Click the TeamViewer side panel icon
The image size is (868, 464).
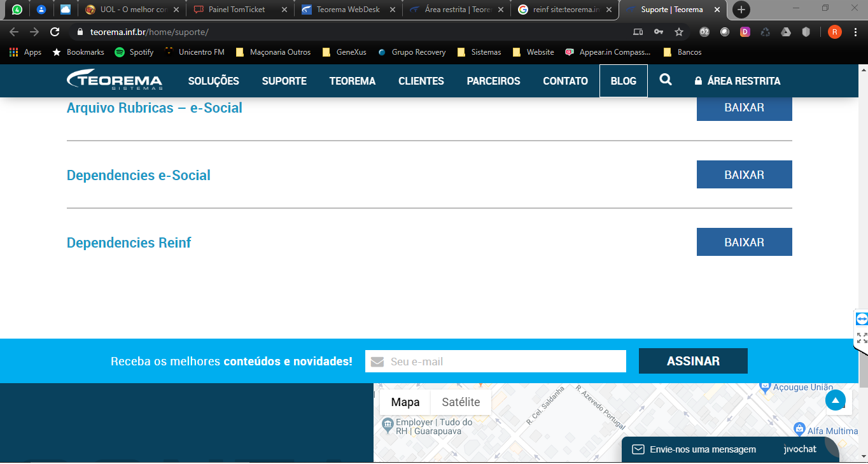[862, 319]
